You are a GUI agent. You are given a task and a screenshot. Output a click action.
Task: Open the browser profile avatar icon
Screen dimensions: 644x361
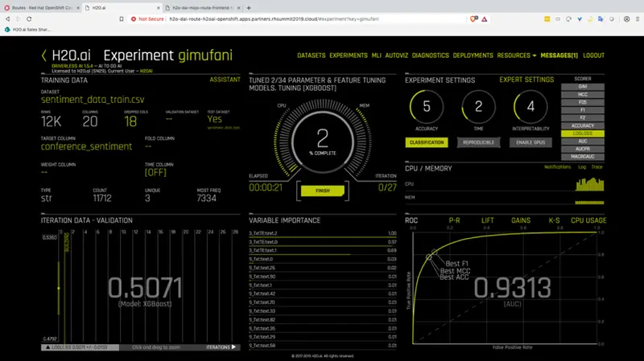pos(626,18)
